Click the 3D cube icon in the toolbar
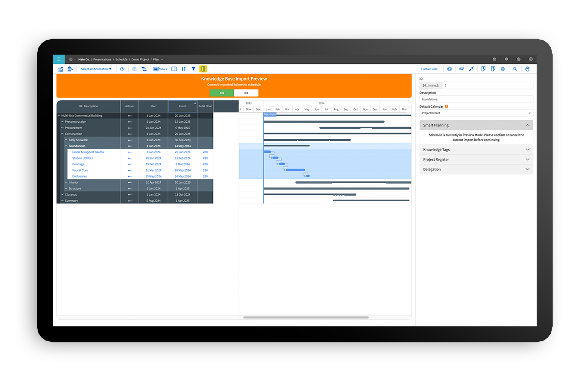 pos(134,69)
